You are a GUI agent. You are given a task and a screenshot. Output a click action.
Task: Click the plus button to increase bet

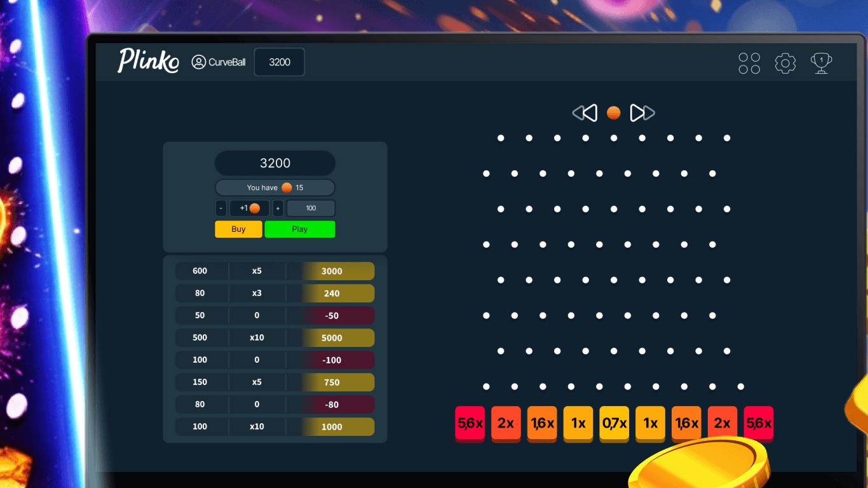277,208
